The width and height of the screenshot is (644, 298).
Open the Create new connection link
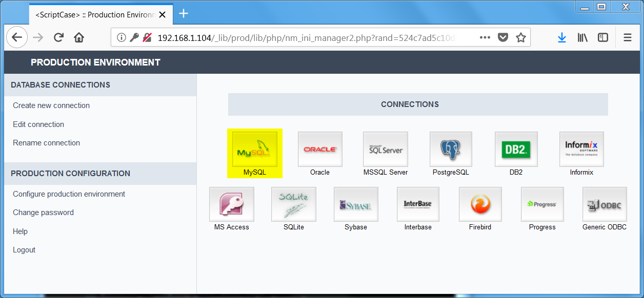pyautogui.click(x=51, y=105)
